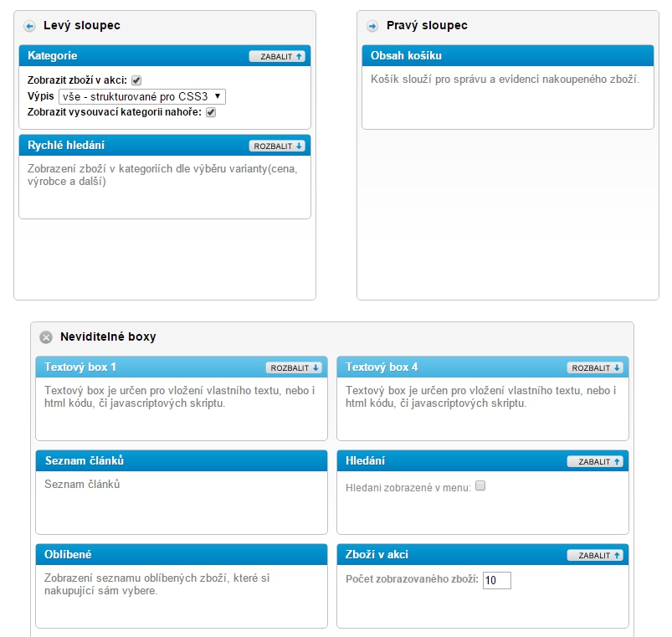Click the Počet zobrazovaného zboží input field
Viewport: 672px width, 637px height.
(496, 580)
